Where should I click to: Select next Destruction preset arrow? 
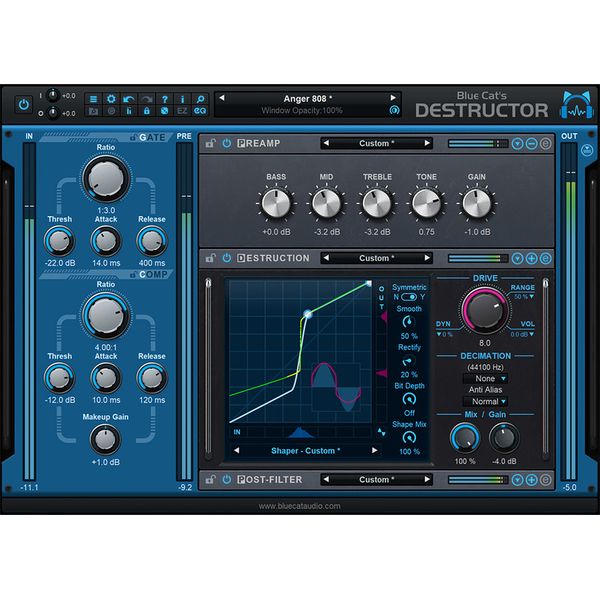point(427,258)
